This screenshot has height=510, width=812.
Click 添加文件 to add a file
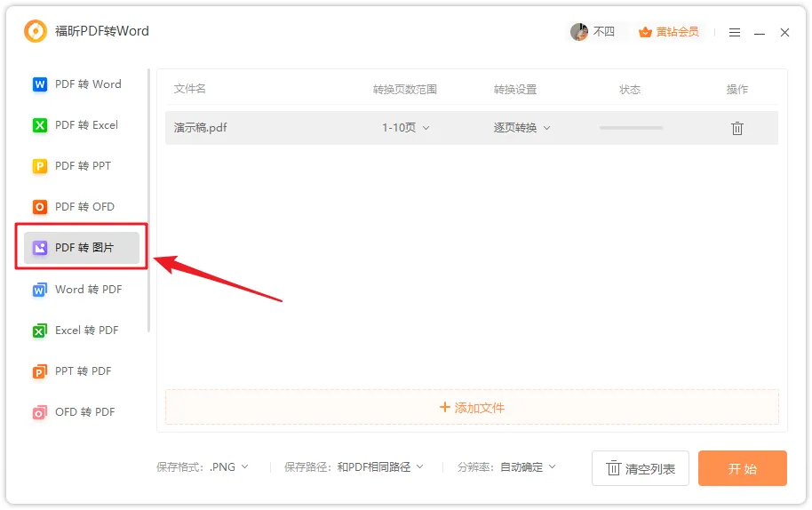point(472,408)
